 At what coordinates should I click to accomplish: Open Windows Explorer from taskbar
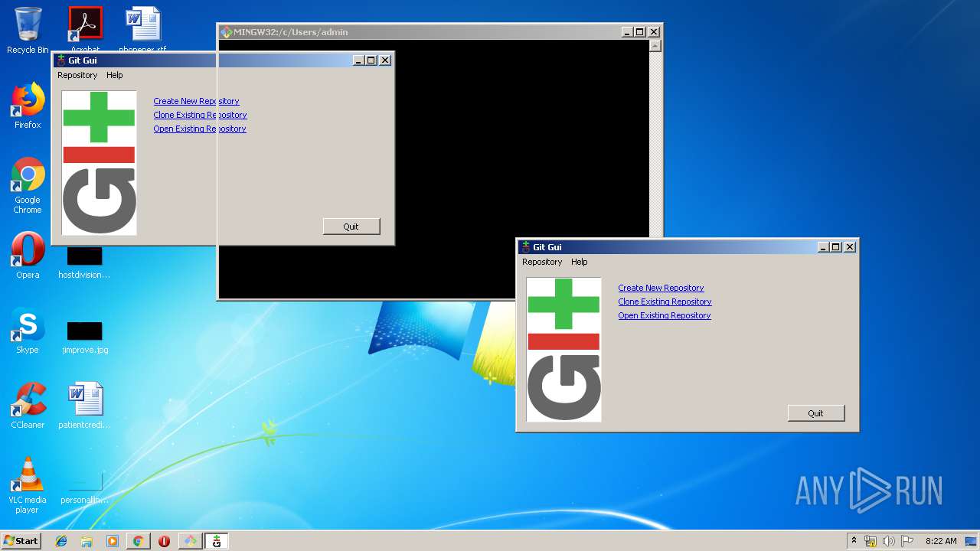pyautogui.click(x=87, y=541)
